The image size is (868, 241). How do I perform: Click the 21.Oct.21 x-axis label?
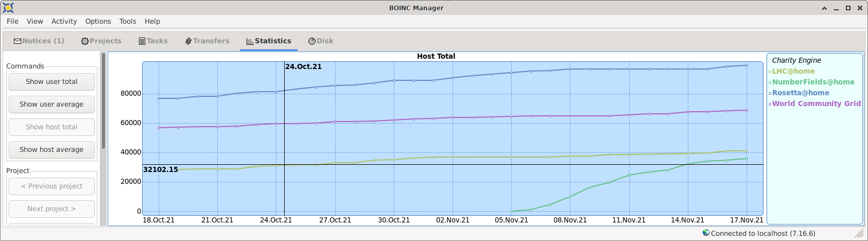[217, 220]
